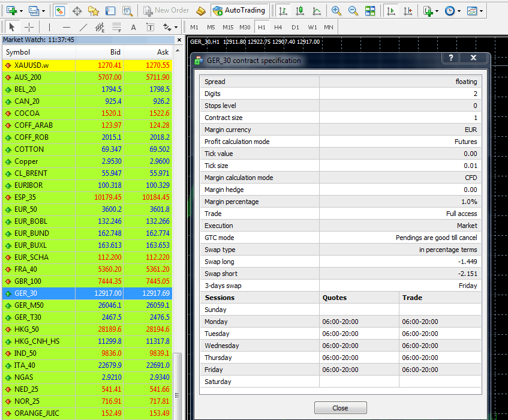
Task: Click the Profiles icon
Action: click(x=34, y=11)
